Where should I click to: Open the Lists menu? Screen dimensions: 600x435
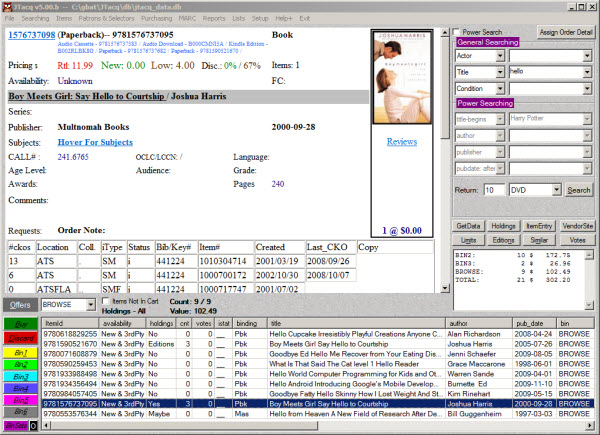(238, 18)
